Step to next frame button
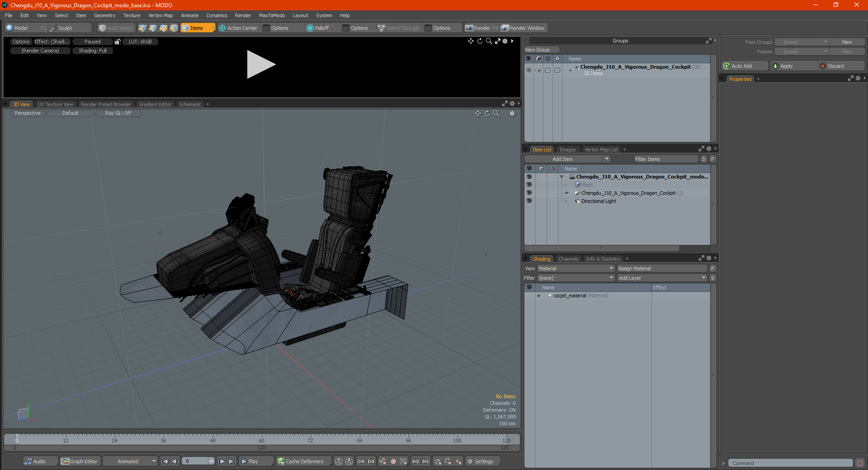 coord(221,461)
